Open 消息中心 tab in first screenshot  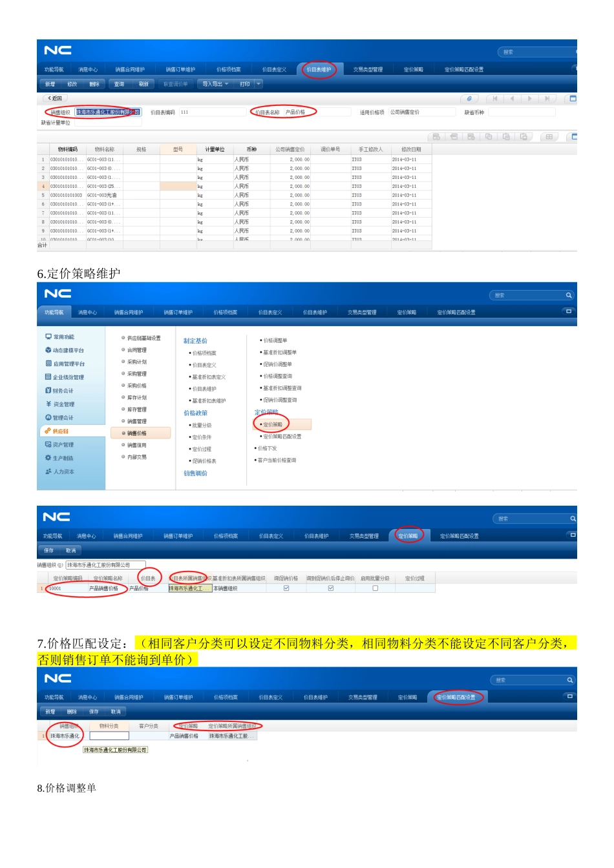pyautogui.click(x=88, y=70)
